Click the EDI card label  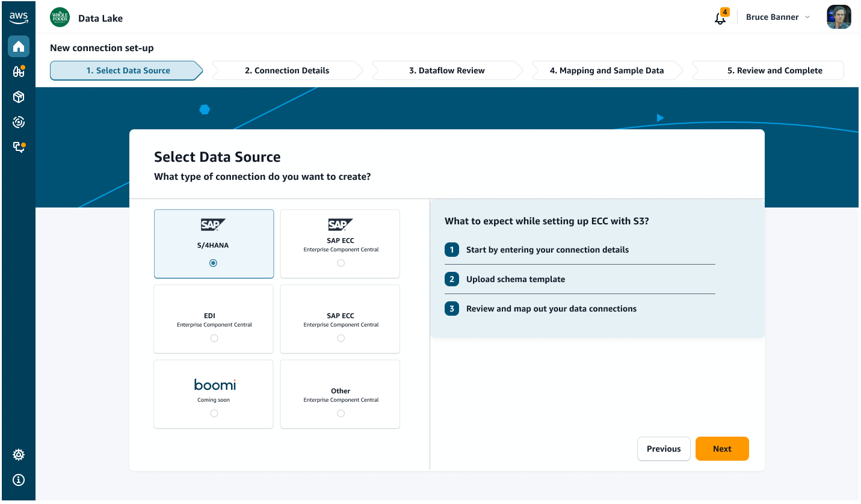[209, 315]
